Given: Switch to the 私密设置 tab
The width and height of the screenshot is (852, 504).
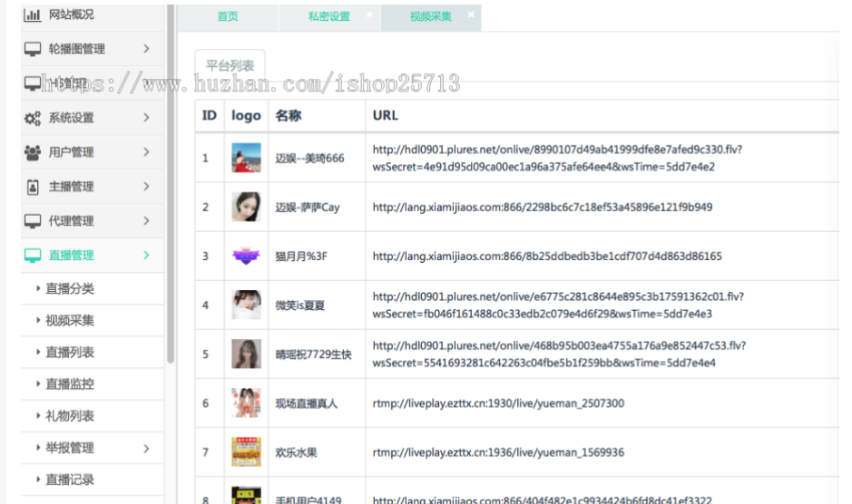Looking at the screenshot, I should 329,17.
